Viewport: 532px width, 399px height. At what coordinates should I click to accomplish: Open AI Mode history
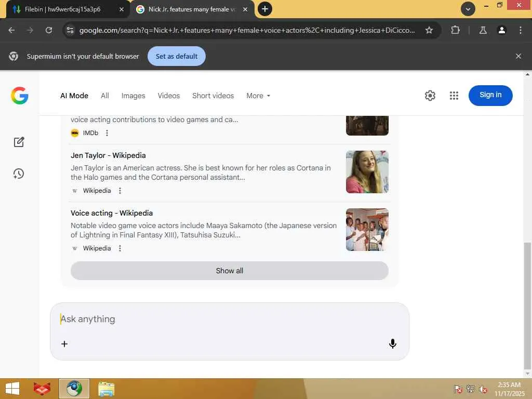point(19,174)
